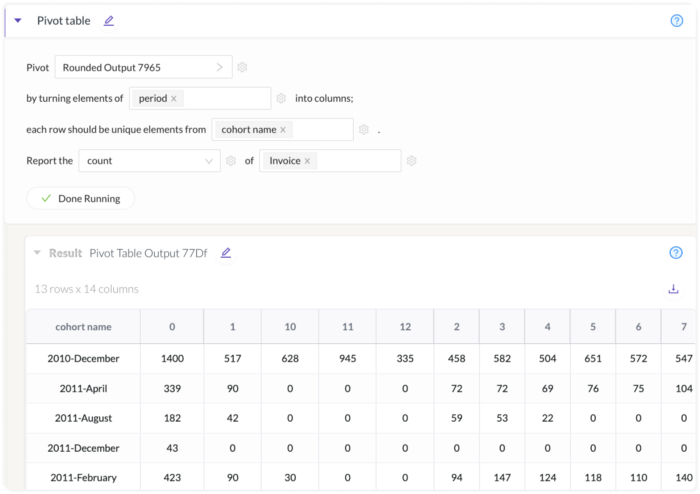Collapse the Pivot table section
Image resolution: width=700 pixels, height=494 pixels.
[x=18, y=21]
